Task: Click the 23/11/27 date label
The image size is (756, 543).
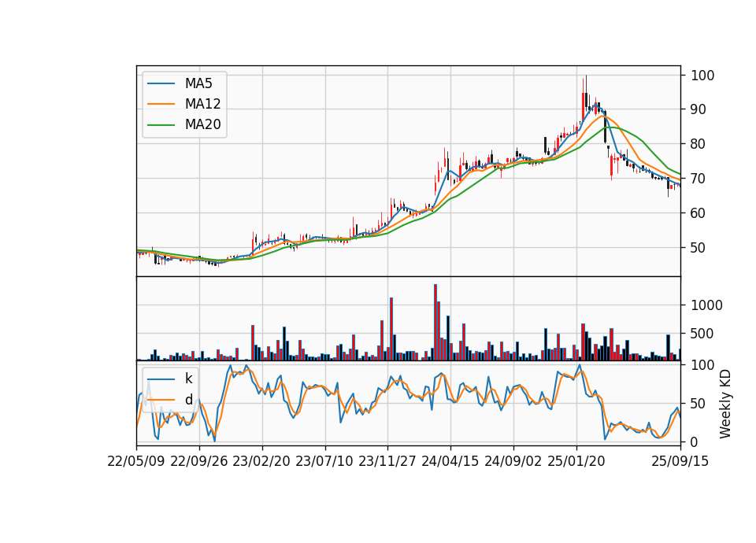Action: click(387, 461)
